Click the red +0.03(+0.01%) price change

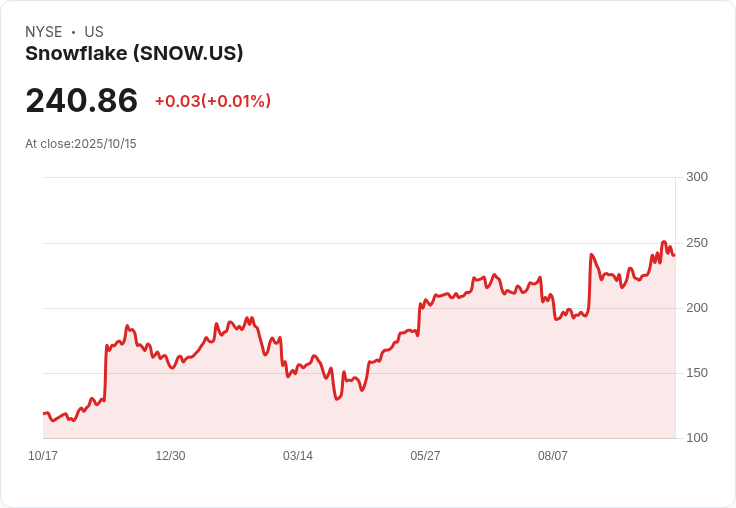click(x=212, y=101)
